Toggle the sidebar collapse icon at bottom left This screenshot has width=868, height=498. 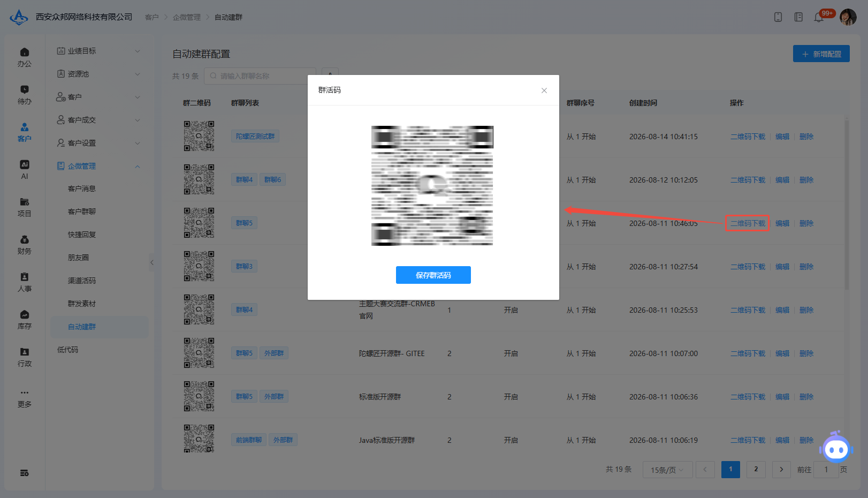[x=24, y=473]
